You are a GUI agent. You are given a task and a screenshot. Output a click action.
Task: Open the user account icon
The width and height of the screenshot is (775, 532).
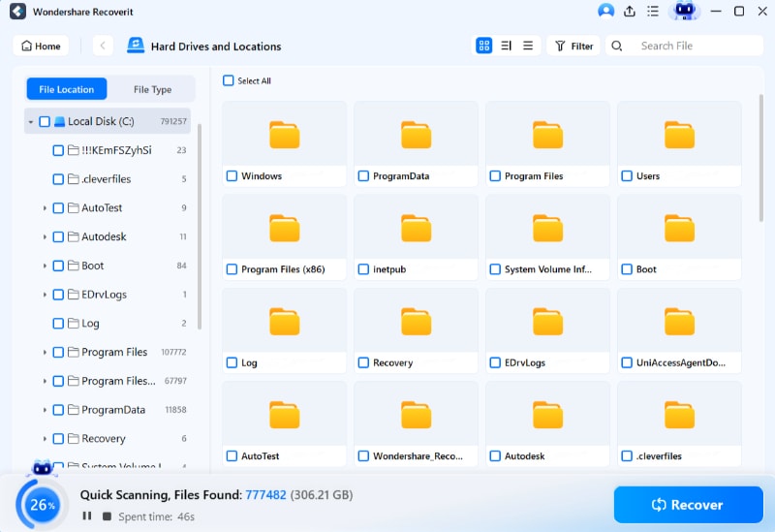(x=606, y=11)
